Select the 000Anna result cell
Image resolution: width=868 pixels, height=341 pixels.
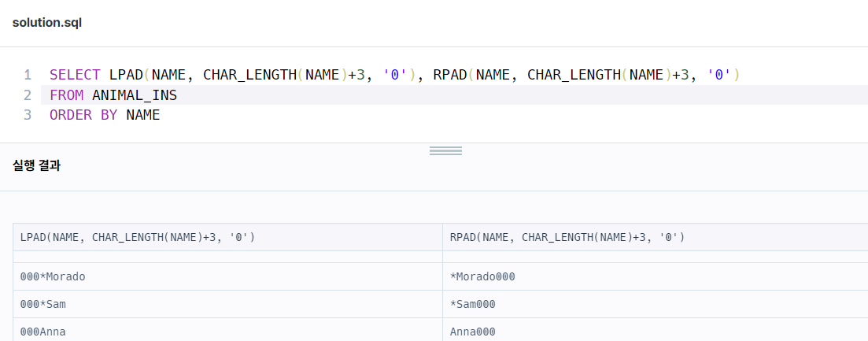tap(228, 331)
